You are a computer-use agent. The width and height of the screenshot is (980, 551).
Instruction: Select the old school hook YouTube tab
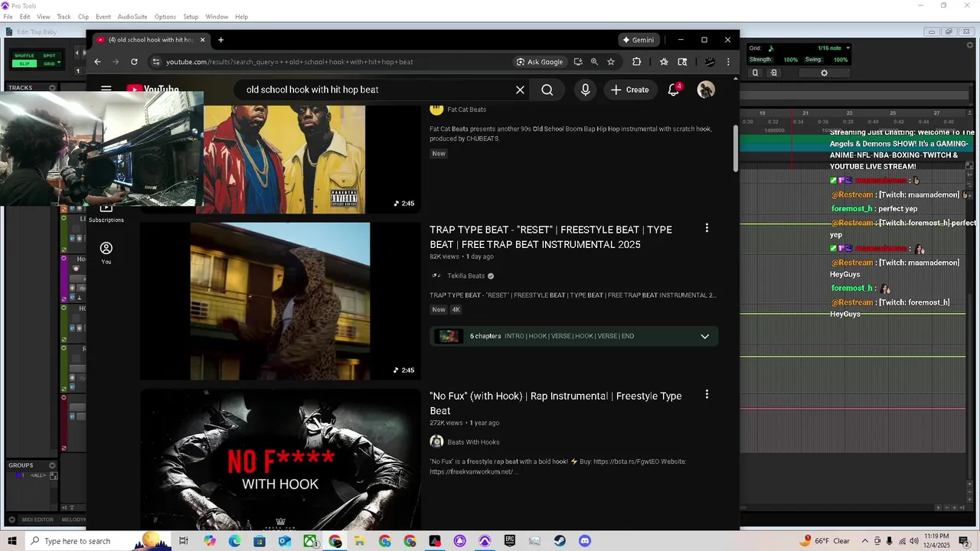pos(150,40)
